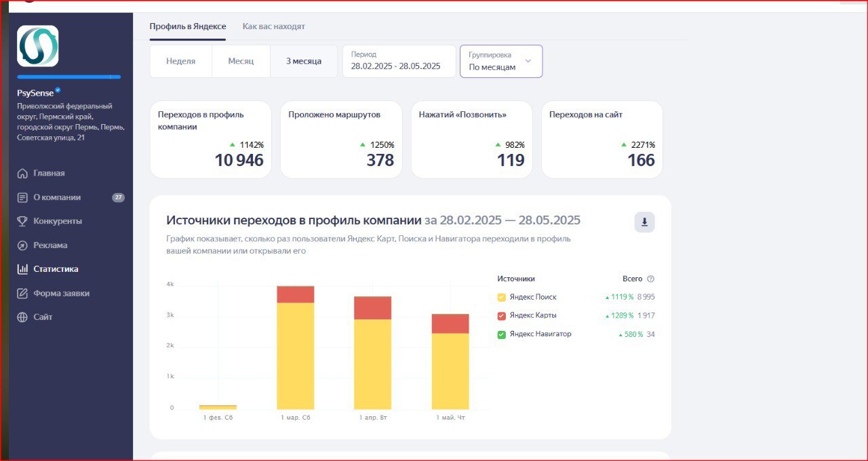Click the Источники переходов в профиль компании heading
Viewport: 868px width, 461px height.
(294, 220)
